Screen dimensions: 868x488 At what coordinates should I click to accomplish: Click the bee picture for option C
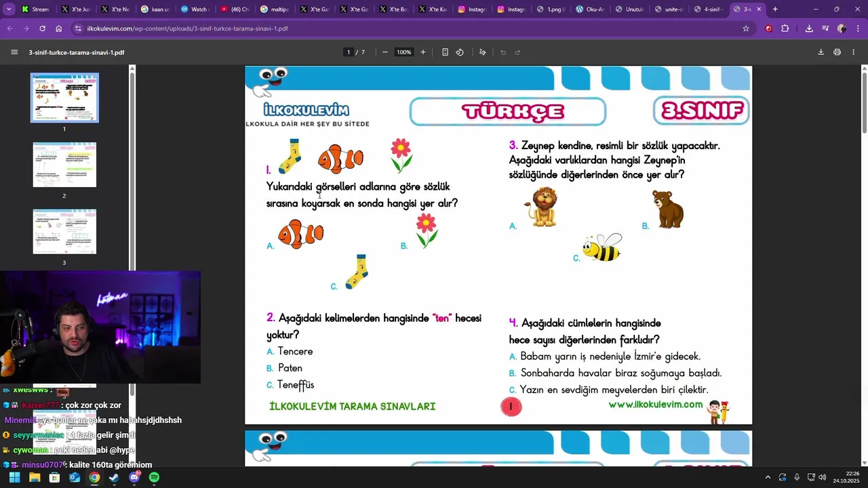pos(603,248)
